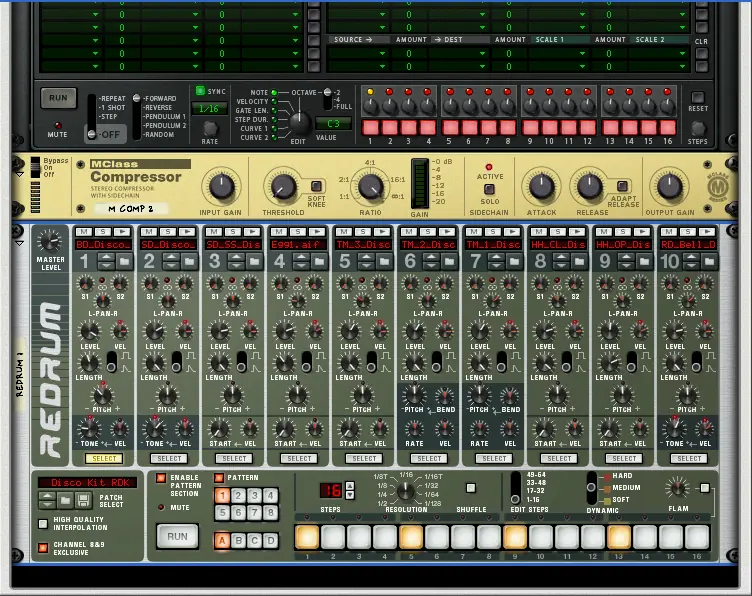The image size is (752, 596).
Task: Adjust the Compressor Attack knob
Action: pyautogui.click(x=541, y=187)
